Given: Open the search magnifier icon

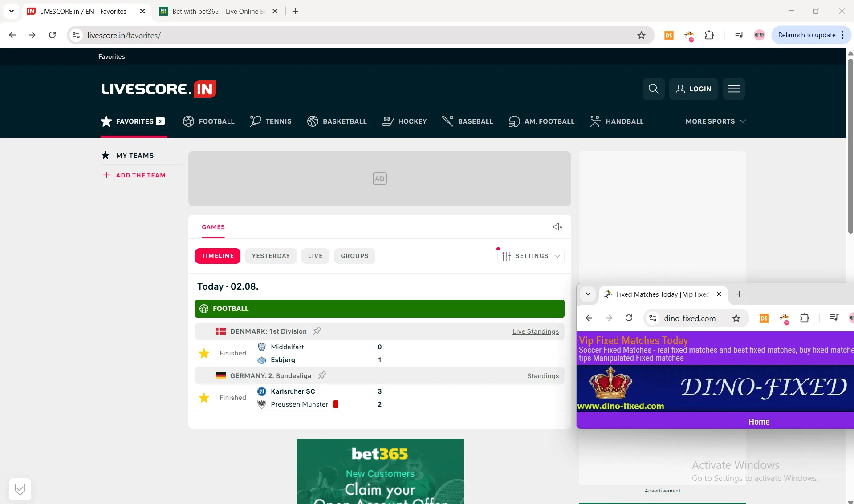Looking at the screenshot, I should (653, 89).
